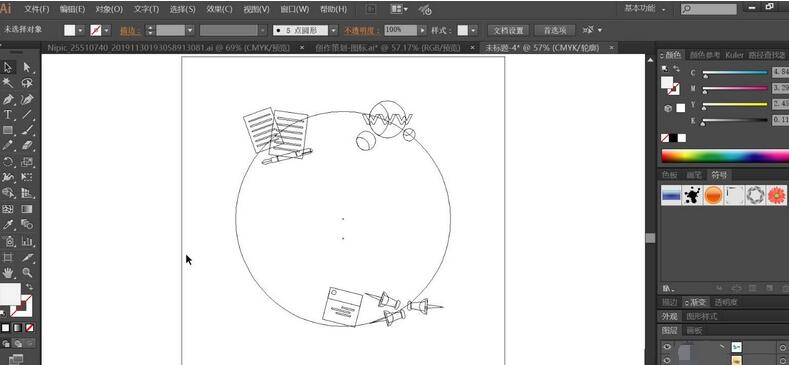Toggle visibility eye of top layer

click(667, 347)
